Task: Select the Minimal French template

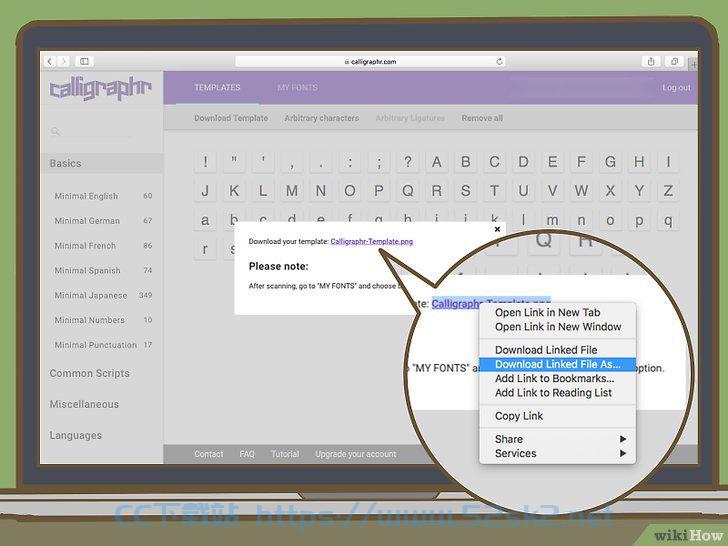Action: point(103,246)
